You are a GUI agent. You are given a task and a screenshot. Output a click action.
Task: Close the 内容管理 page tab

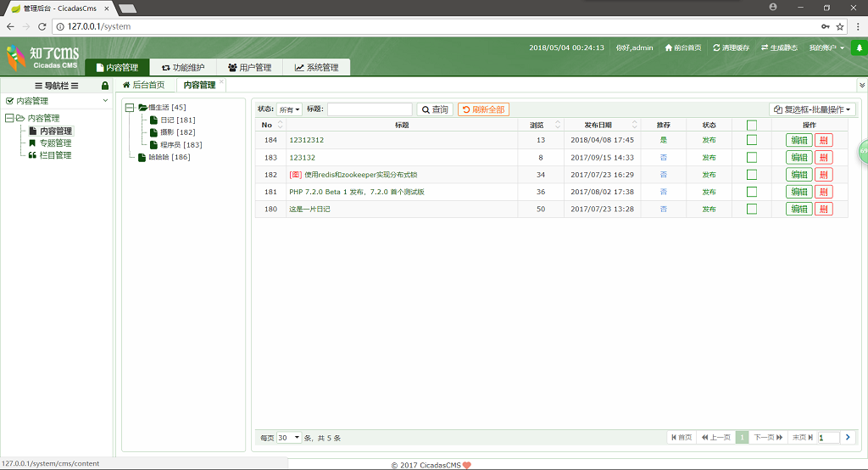tap(222, 82)
